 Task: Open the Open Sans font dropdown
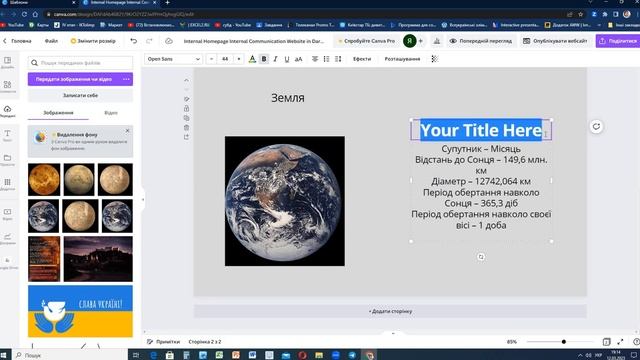click(x=173, y=59)
